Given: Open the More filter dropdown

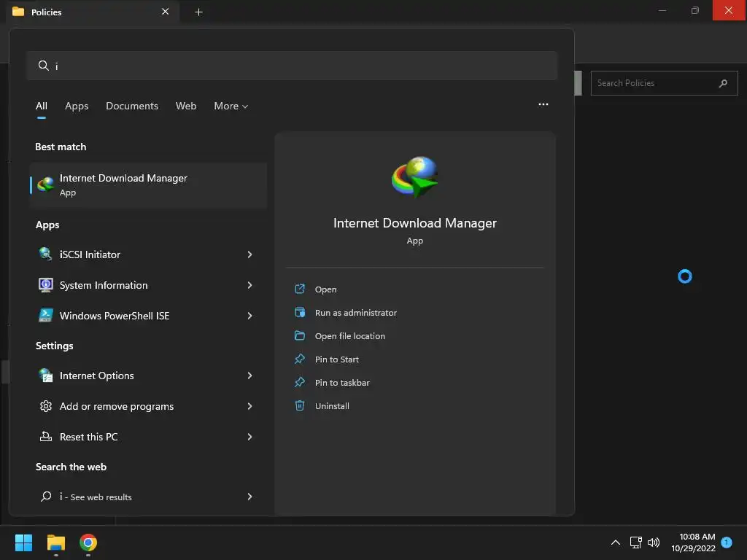Looking at the screenshot, I should [x=231, y=106].
